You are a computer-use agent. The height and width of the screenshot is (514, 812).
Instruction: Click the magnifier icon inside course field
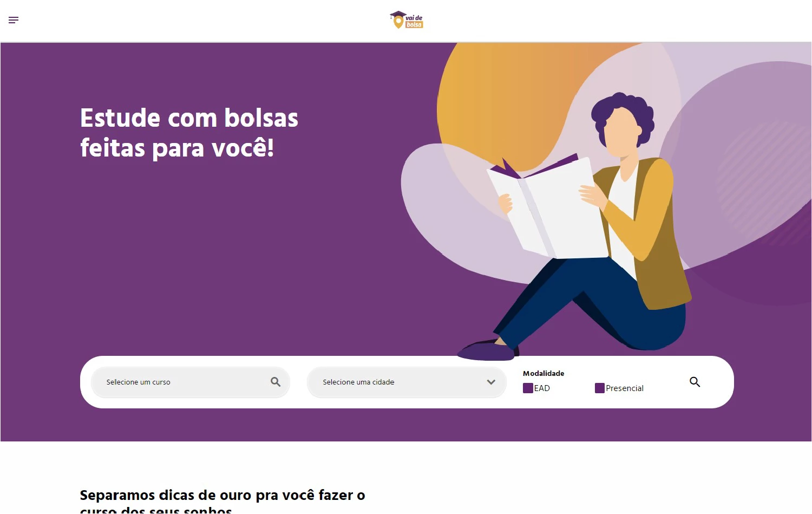(276, 382)
